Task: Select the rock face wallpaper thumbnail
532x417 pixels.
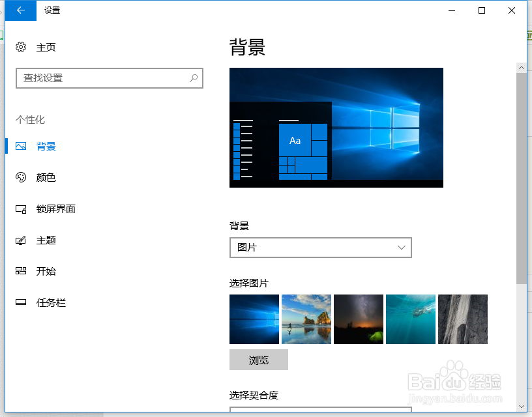Action: pos(463,319)
